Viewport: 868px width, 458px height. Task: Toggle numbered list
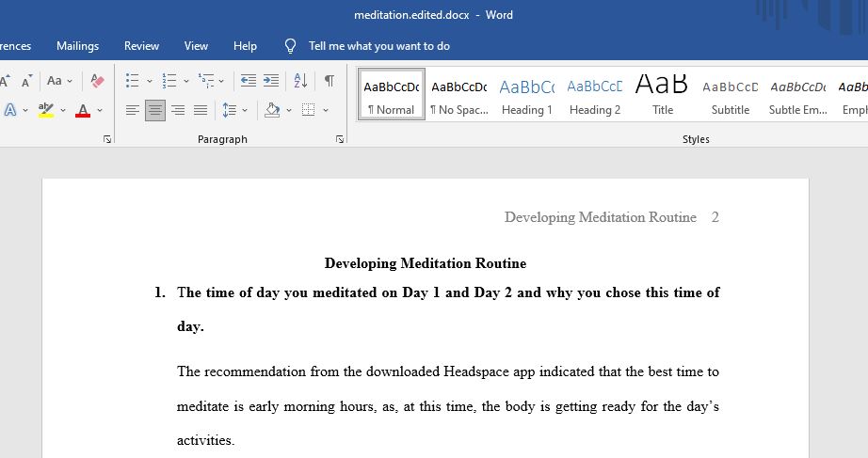click(169, 81)
